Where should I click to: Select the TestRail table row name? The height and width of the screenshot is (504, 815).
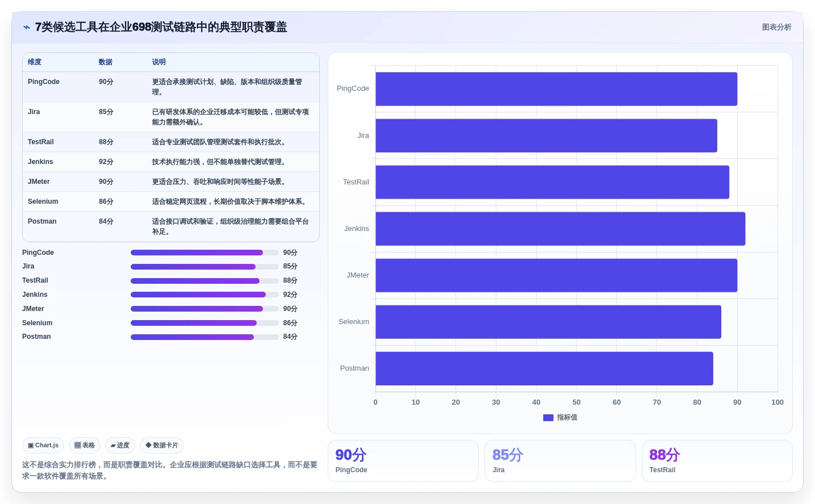pyautogui.click(x=41, y=142)
